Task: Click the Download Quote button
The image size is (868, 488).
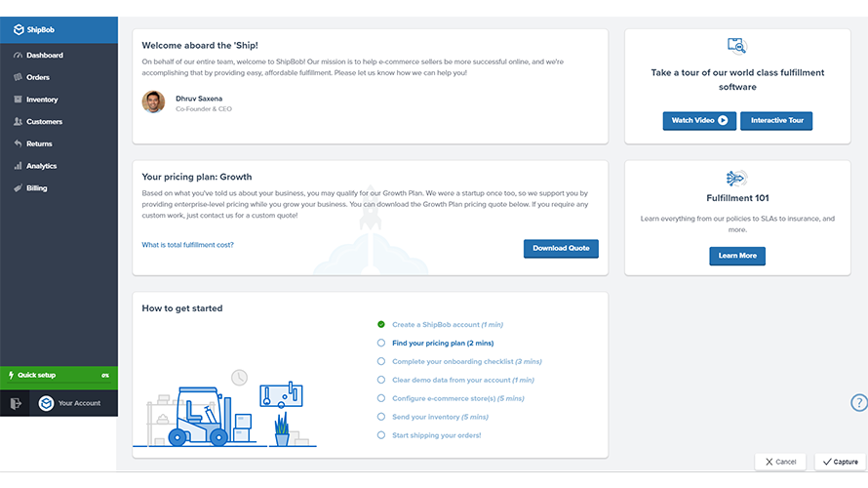Action: (x=561, y=248)
